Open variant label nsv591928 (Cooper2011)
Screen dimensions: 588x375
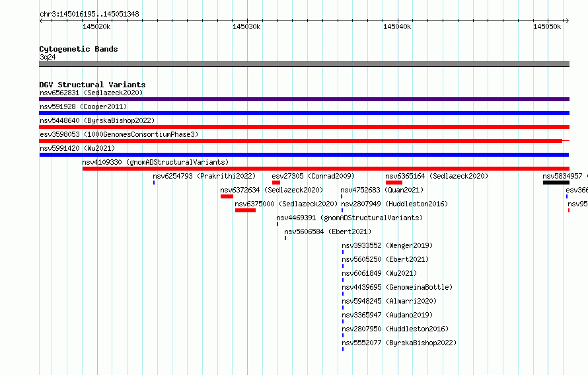[x=83, y=106]
